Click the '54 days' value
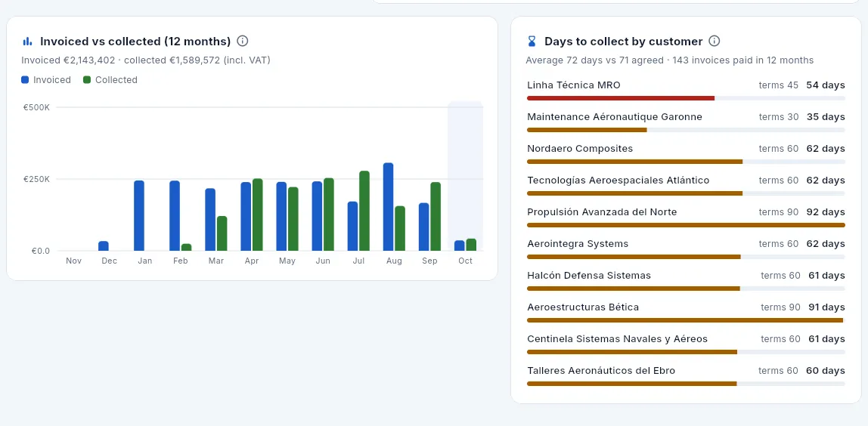Screen dimensions: 868x426 [x=826, y=85]
